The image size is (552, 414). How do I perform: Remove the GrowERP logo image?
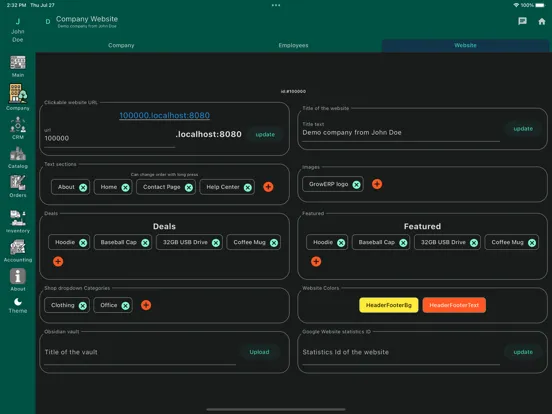coord(357,184)
